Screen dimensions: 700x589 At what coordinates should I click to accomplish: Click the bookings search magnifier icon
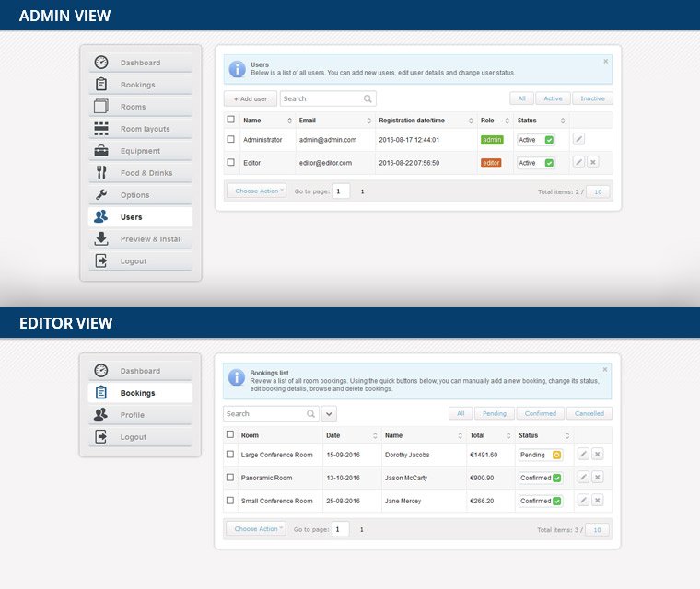(x=310, y=413)
